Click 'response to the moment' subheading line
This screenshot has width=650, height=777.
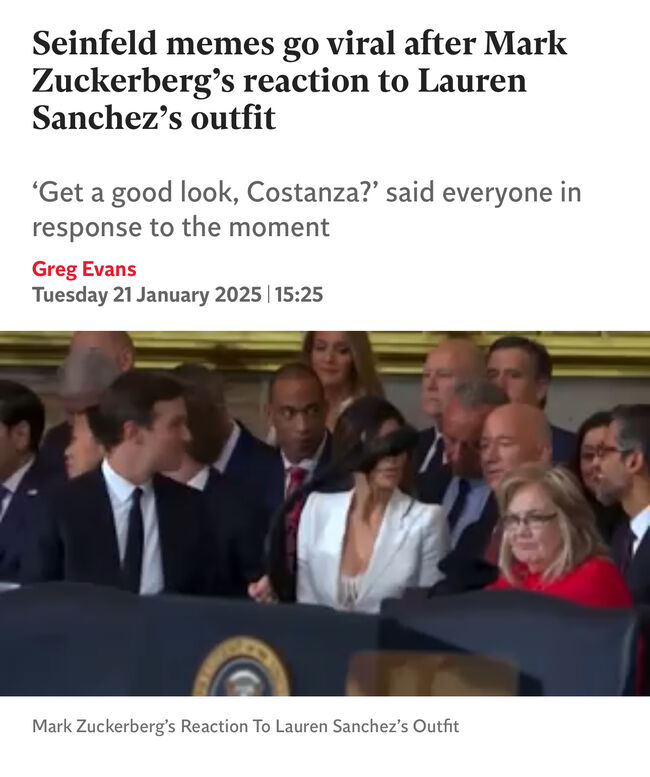[181, 227]
